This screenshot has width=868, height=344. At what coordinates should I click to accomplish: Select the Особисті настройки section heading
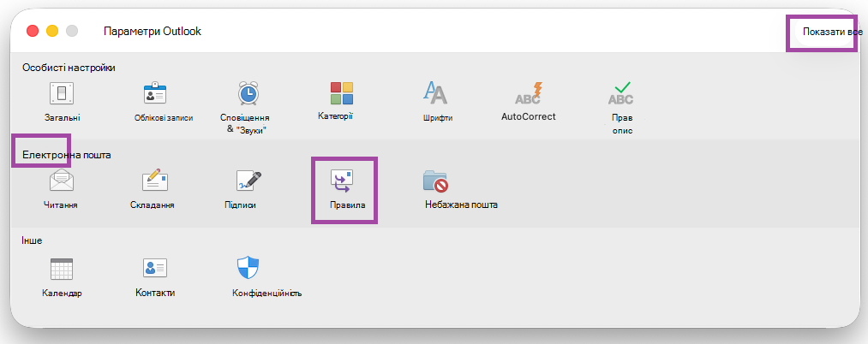[x=69, y=68]
